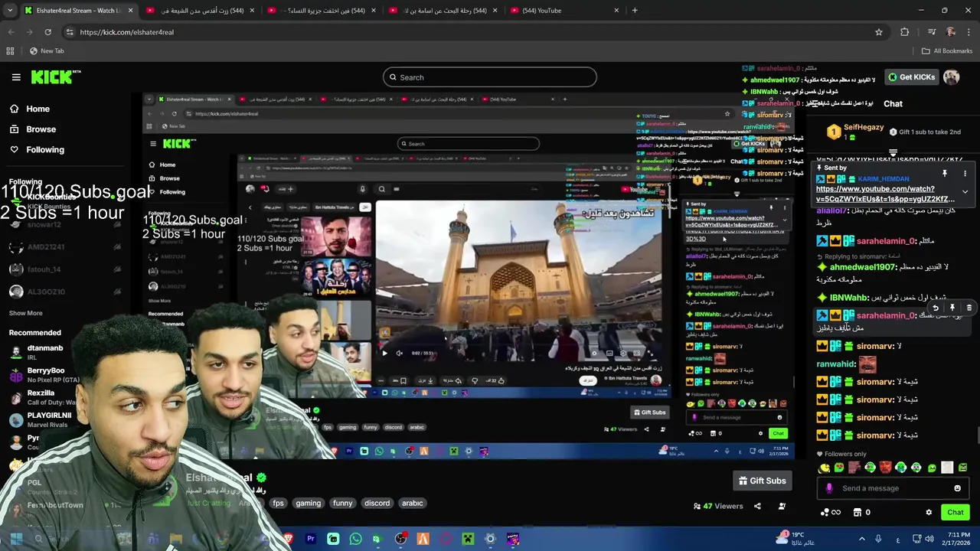Open pinned message three-dot options
This screenshot has width=980, height=551.
[x=965, y=174]
